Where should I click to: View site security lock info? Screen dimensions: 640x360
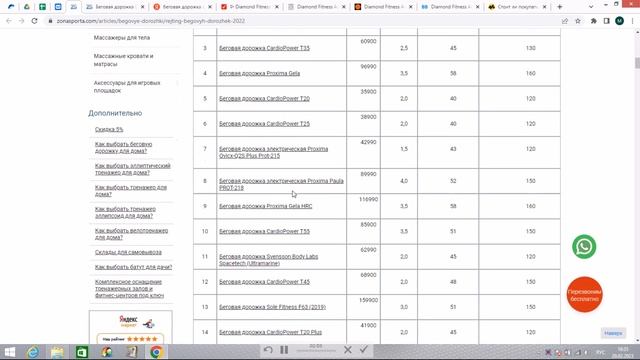[50, 21]
